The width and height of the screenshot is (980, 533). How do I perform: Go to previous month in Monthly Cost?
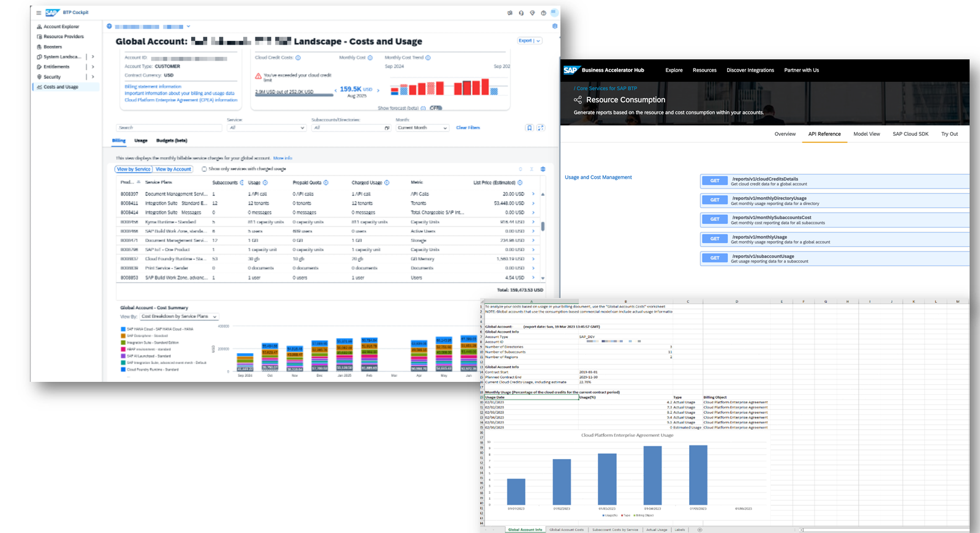point(336,91)
